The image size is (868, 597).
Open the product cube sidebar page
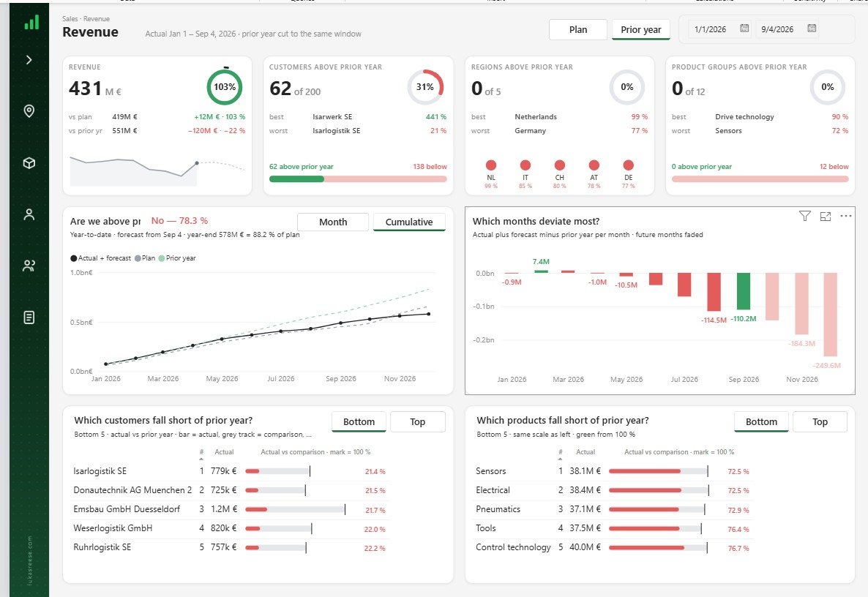click(x=29, y=163)
